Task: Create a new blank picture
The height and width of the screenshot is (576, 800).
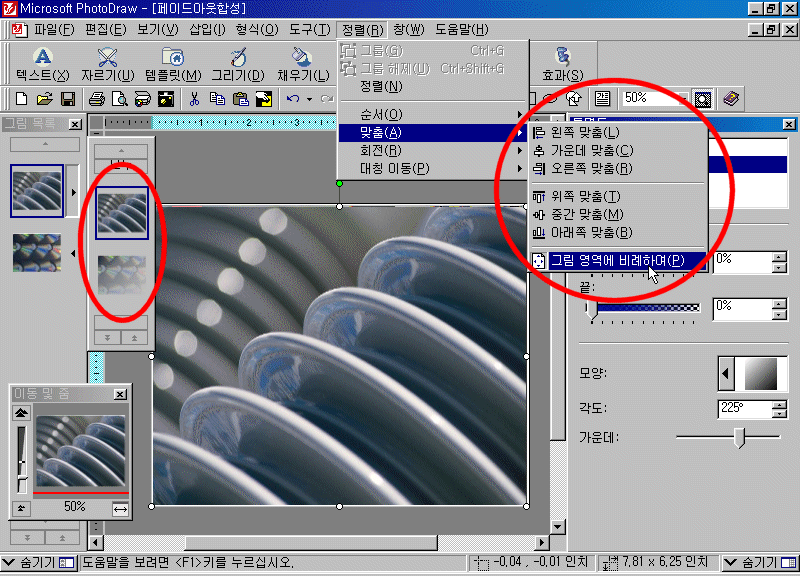Action: (21, 98)
